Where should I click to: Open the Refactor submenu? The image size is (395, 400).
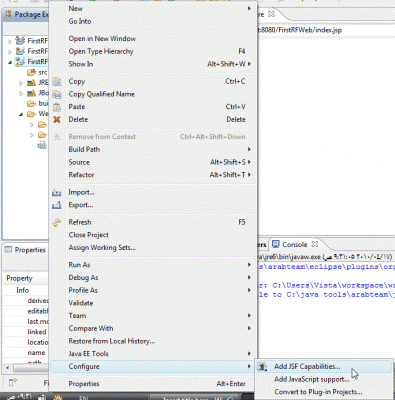click(x=153, y=175)
